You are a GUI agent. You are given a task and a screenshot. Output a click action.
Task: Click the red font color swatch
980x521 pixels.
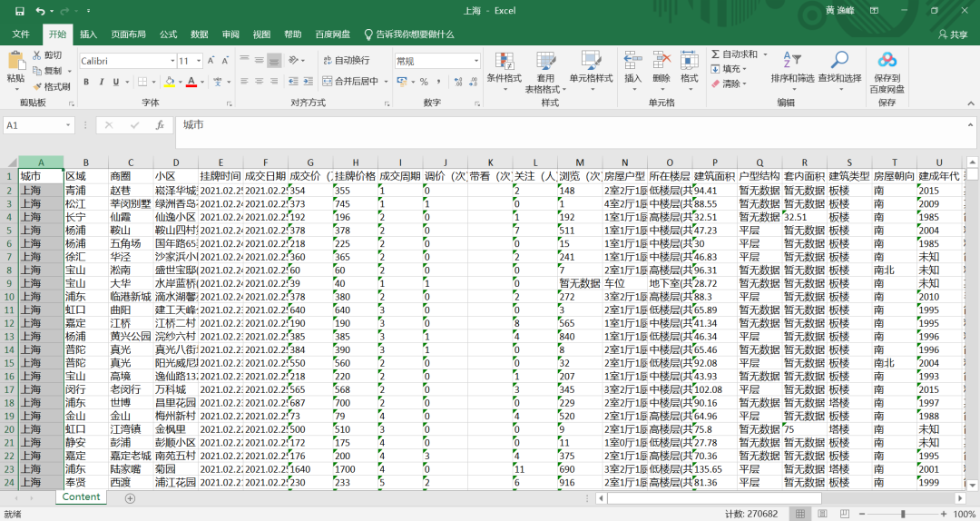pos(191,82)
